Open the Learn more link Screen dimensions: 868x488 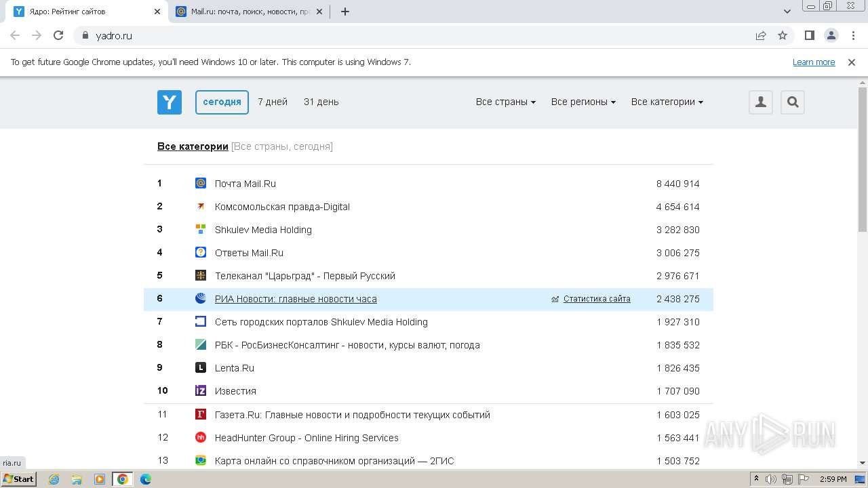814,62
